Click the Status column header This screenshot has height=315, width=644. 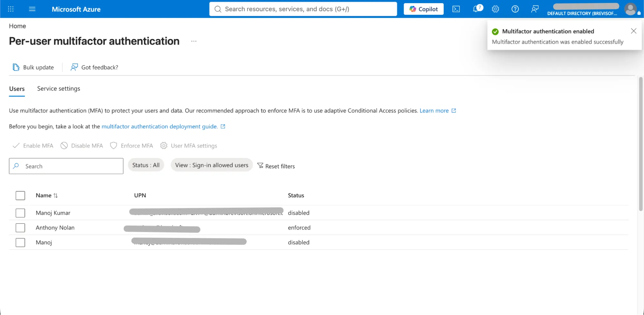(296, 195)
